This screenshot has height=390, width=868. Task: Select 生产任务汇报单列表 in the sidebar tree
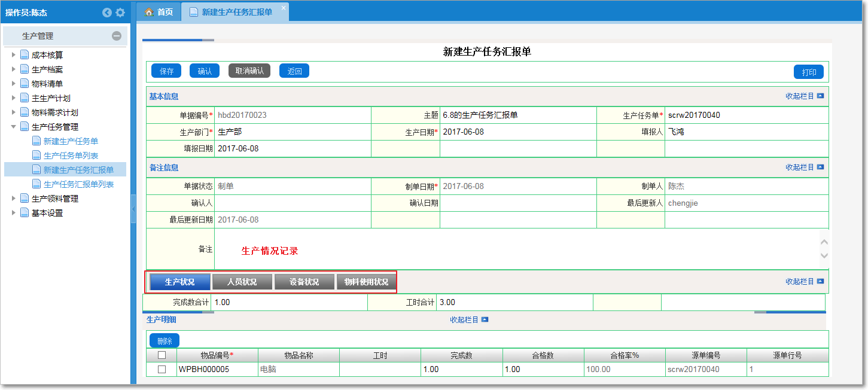[78, 184]
